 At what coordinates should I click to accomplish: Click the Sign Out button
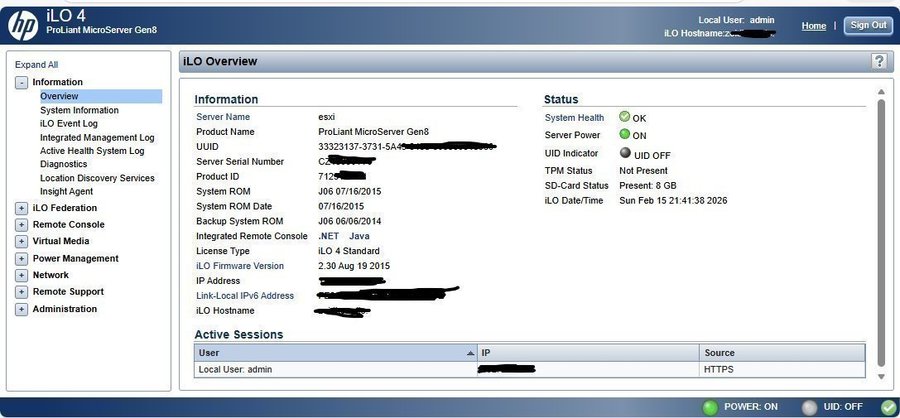867,25
